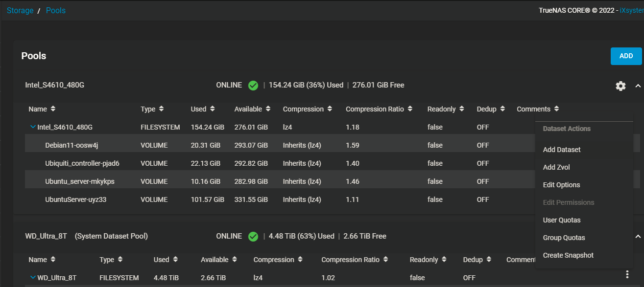The width and height of the screenshot is (644, 287).
Task: Sort the first table by Comments
Action: pyautogui.click(x=538, y=109)
